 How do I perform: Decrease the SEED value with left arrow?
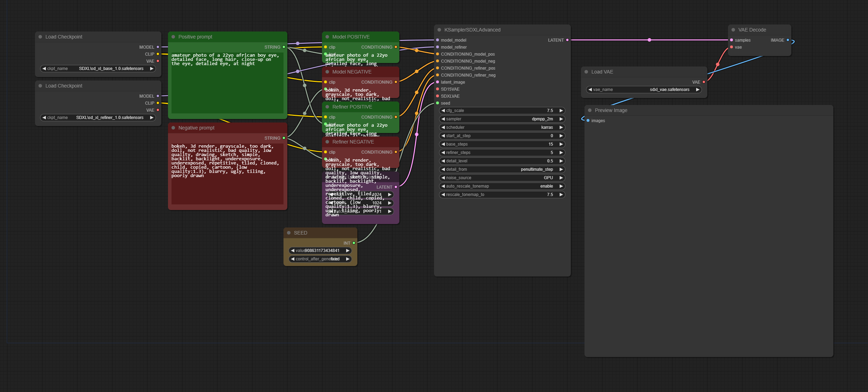point(293,251)
